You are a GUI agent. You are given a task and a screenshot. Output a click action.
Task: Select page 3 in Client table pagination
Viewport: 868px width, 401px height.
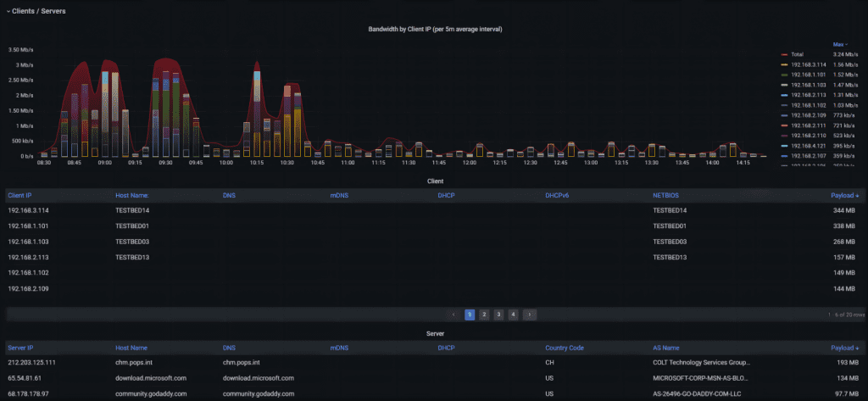click(498, 315)
